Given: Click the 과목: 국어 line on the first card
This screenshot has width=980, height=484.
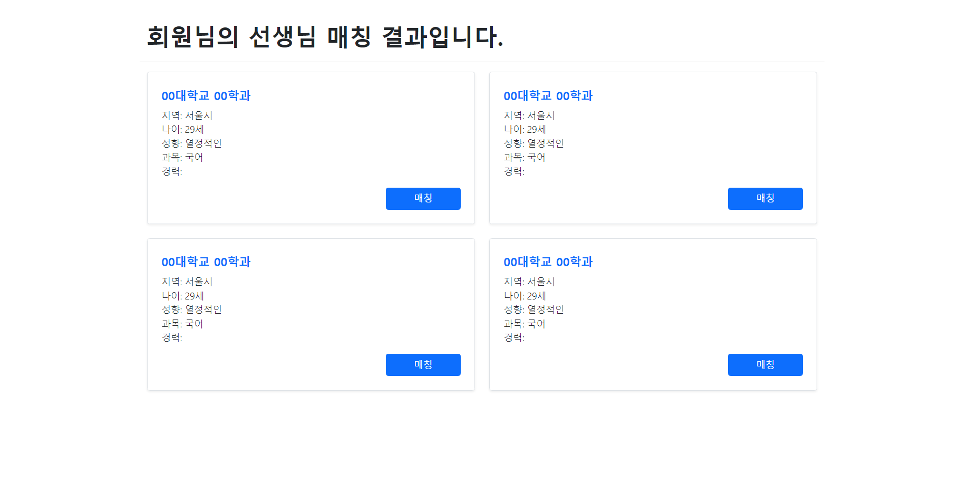Looking at the screenshot, I should coord(182,157).
